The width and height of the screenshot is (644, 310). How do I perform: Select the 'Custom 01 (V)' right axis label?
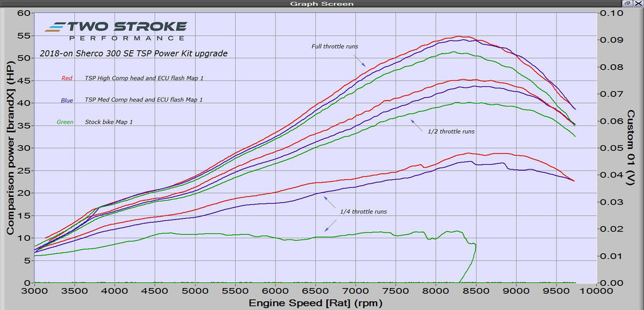click(x=630, y=147)
